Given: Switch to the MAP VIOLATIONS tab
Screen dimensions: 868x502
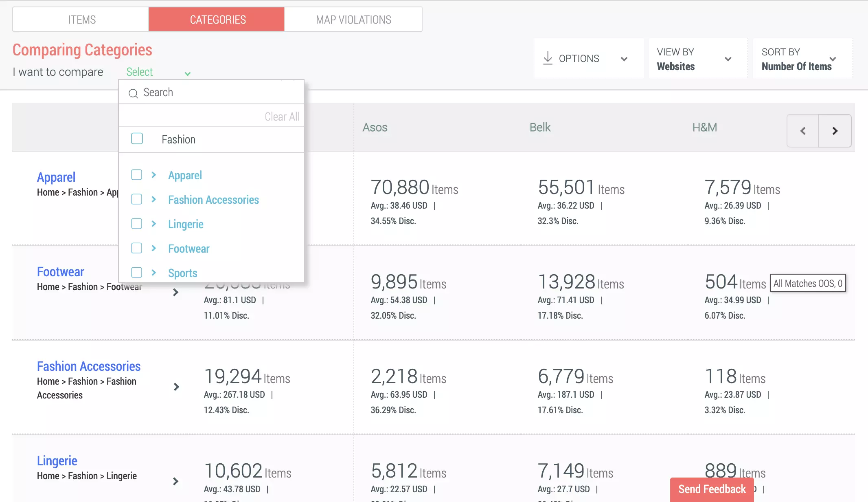Looking at the screenshot, I should click(353, 19).
